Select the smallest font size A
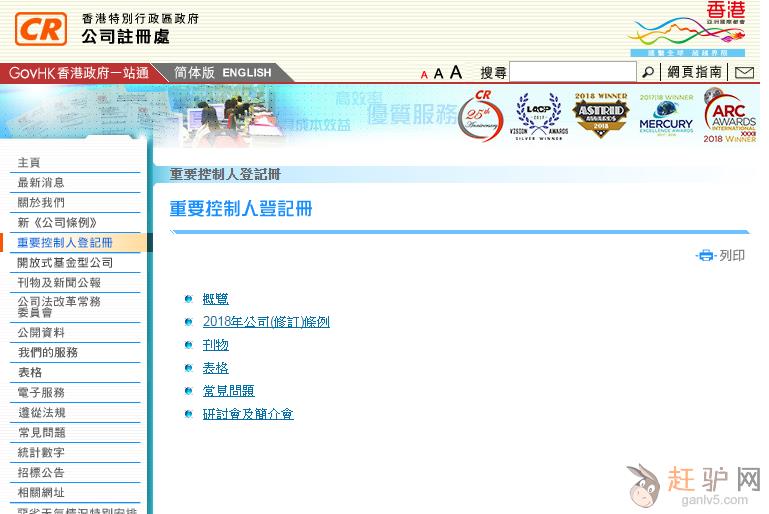 click(424, 74)
